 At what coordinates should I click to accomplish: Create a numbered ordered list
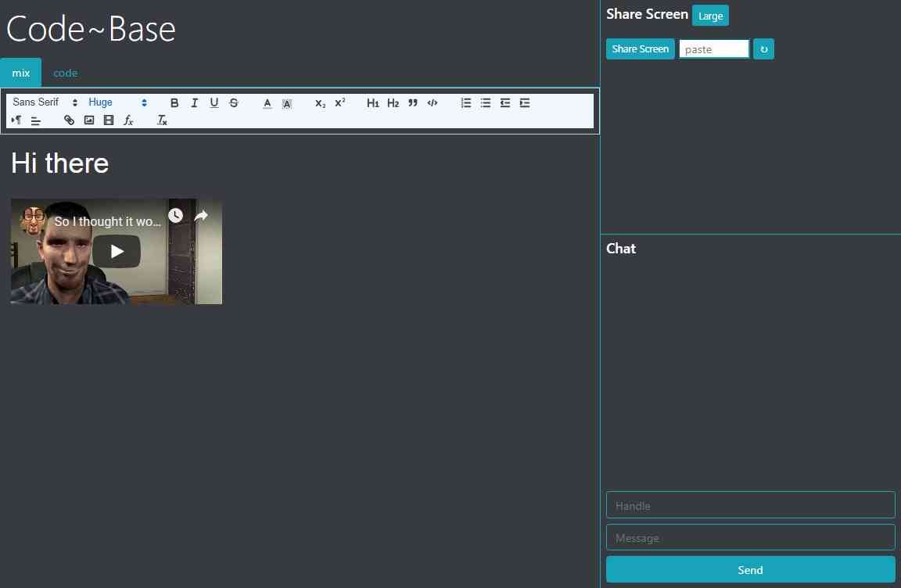coord(466,103)
